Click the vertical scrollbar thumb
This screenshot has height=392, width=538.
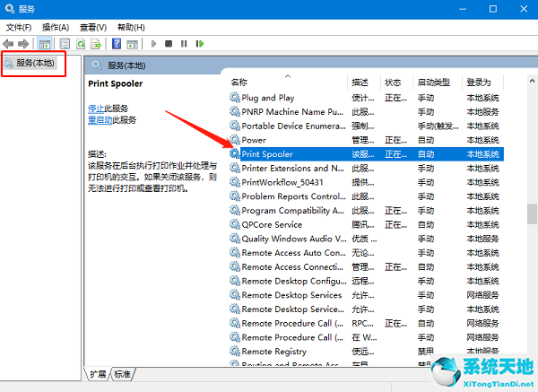[x=532, y=214]
